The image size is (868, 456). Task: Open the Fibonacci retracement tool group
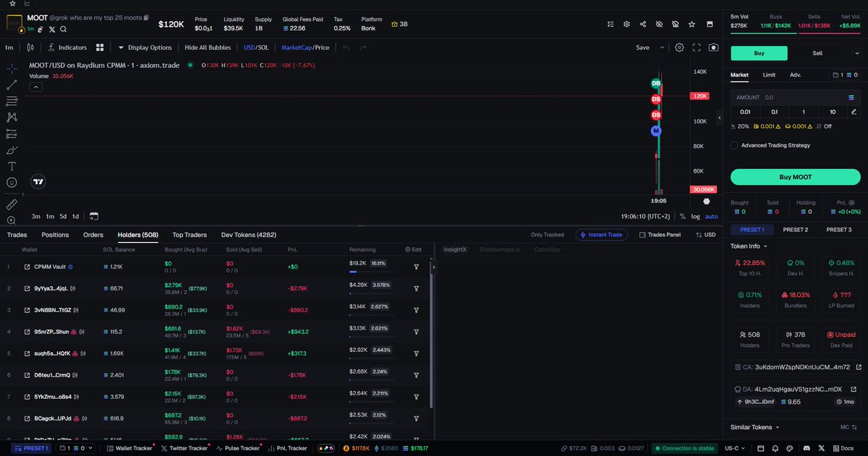[12, 101]
